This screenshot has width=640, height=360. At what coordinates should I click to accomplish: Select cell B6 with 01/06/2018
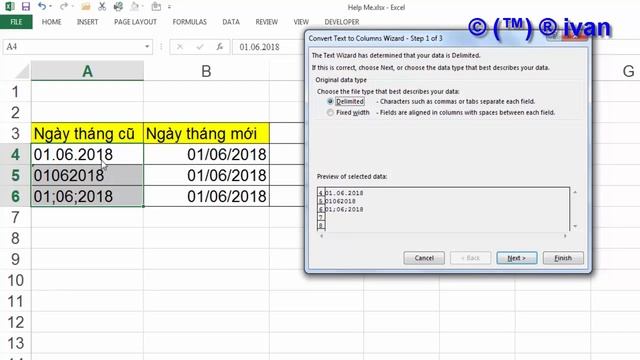(x=206, y=196)
